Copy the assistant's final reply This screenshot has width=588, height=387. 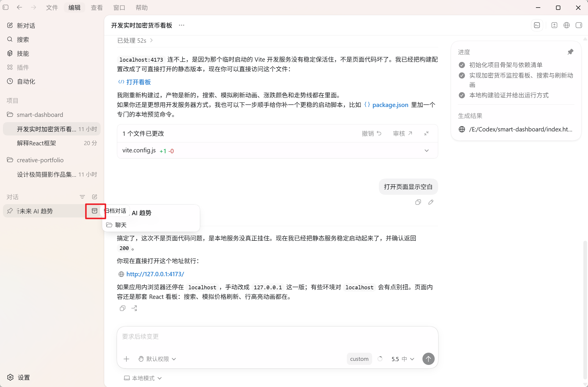(x=122, y=308)
